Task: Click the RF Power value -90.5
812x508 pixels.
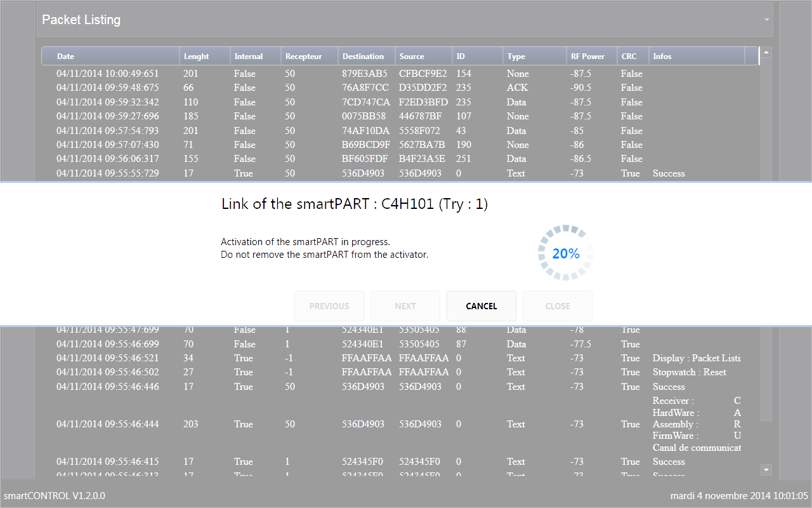Action: pyautogui.click(x=580, y=88)
